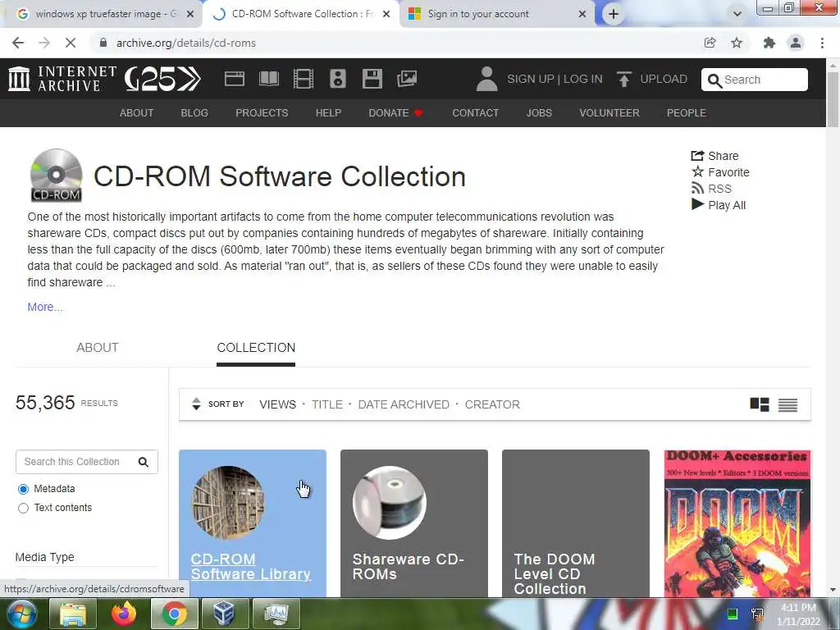Sort results by VIEWS
Viewport: 840px width, 630px height.
(277, 404)
